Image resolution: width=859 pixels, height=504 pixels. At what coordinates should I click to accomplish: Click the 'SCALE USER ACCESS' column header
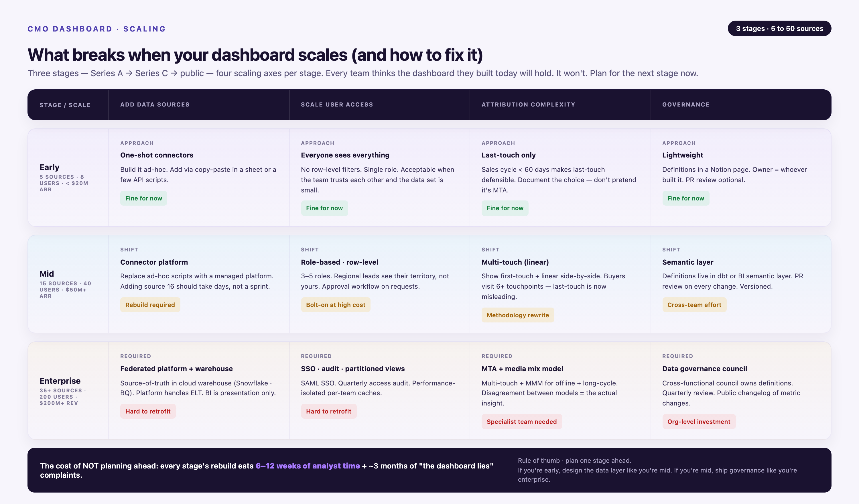point(337,105)
